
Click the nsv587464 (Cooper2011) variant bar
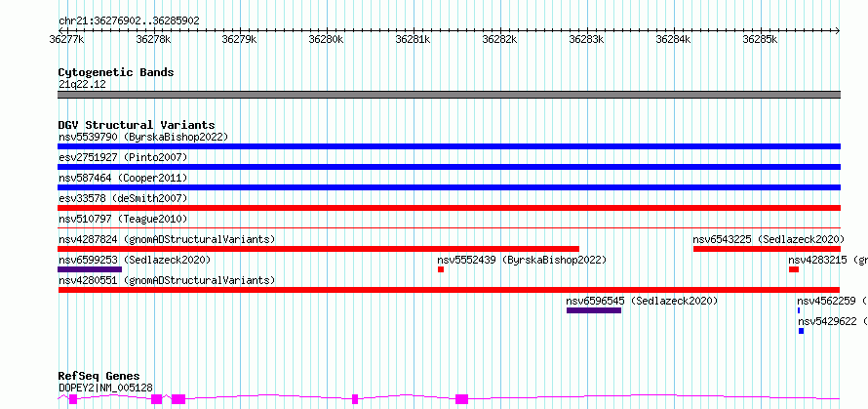coord(449,187)
